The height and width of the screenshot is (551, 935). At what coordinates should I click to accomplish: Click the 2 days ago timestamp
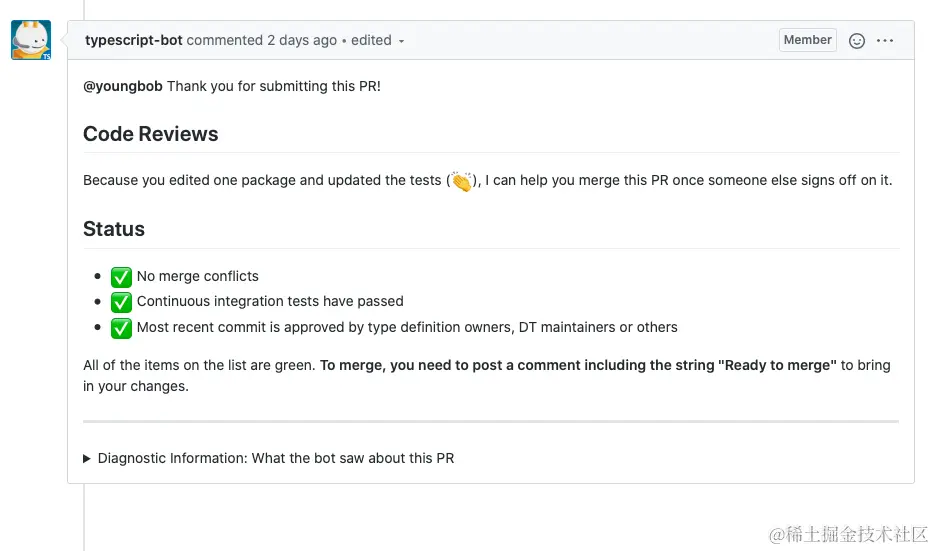[302, 41]
